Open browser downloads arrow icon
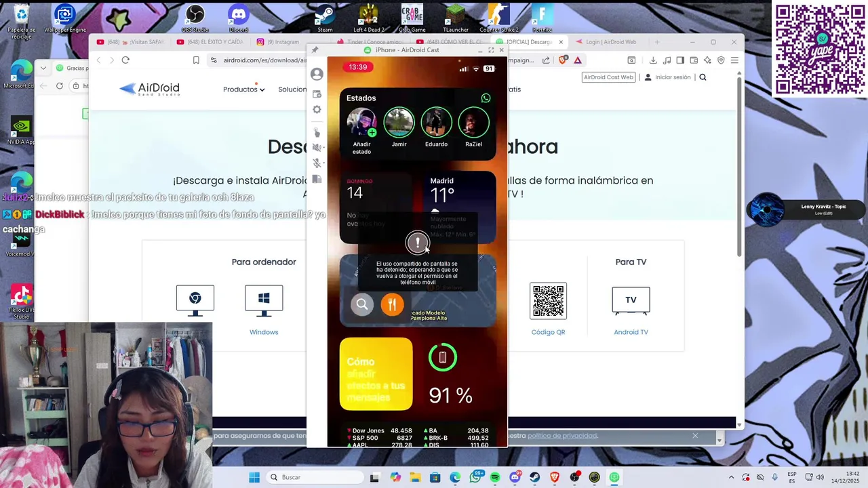868x488 pixels. point(653,60)
